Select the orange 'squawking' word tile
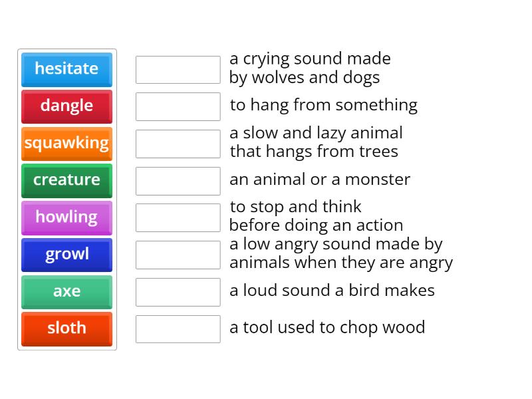The width and height of the screenshot is (532, 399). tap(66, 144)
